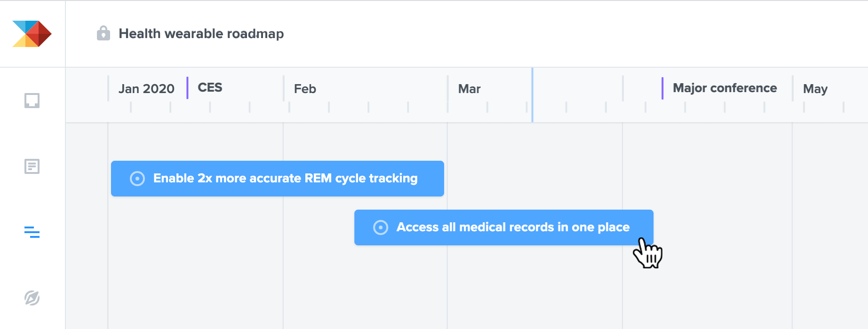
Task: Open the notes document sidebar icon
Action: tap(32, 166)
